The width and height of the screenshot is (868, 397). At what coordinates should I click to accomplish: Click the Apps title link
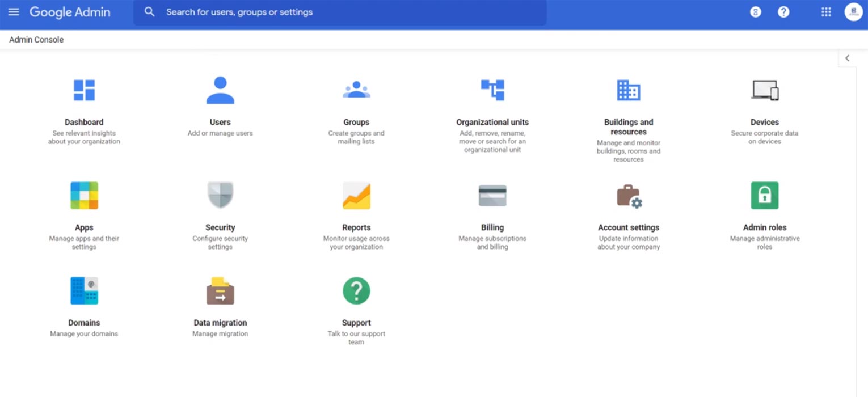pos(84,227)
